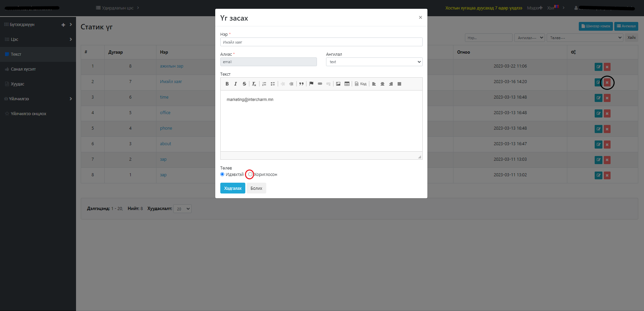Screen dimensions: 644x311
Task: Apply italic formatting in the editor toolbar
Action: point(236,84)
